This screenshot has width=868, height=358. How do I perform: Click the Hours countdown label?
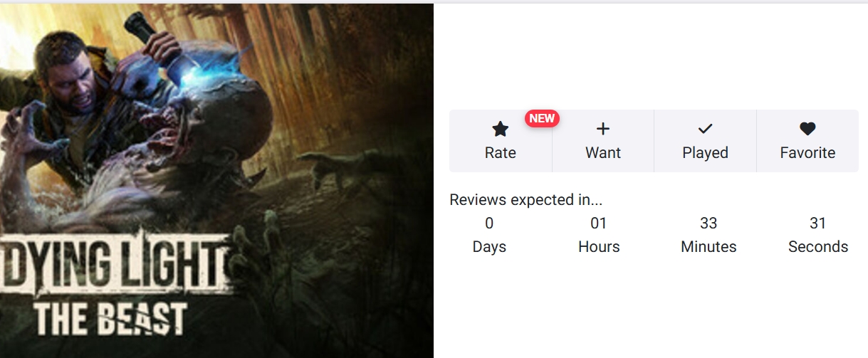click(599, 247)
